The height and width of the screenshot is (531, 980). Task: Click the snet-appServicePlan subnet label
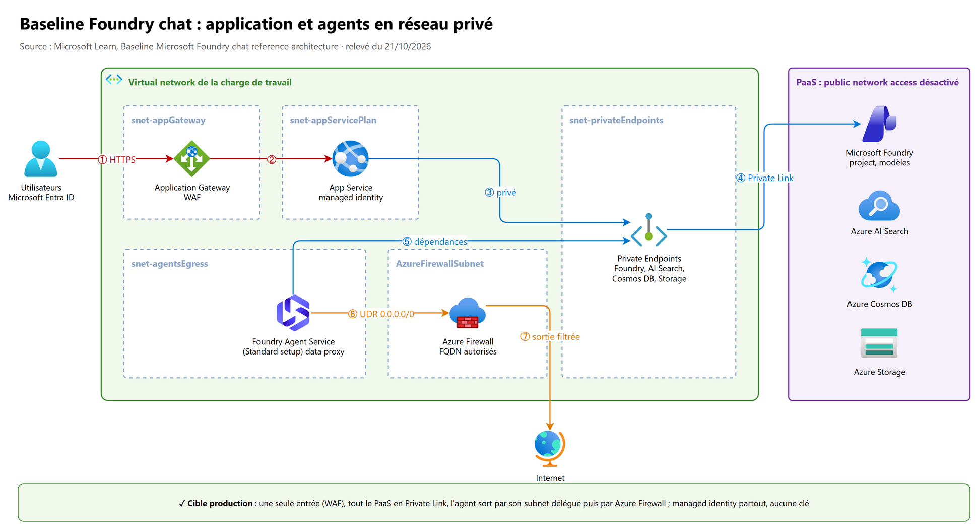coord(333,120)
